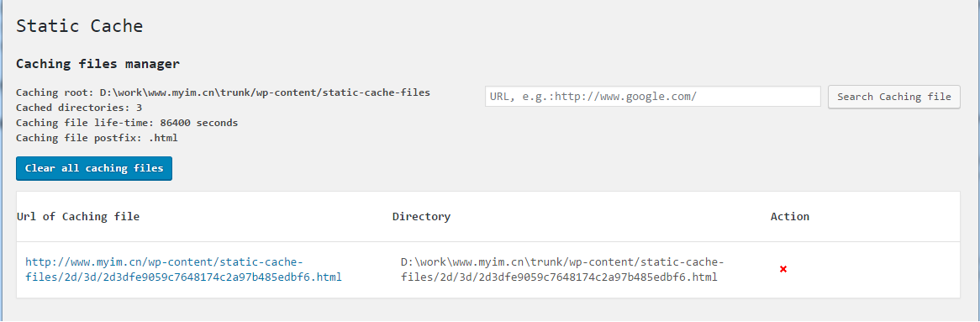Click the Action column header
Image resolution: width=980 pixels, height=322 pixels.
coord(790,216)
